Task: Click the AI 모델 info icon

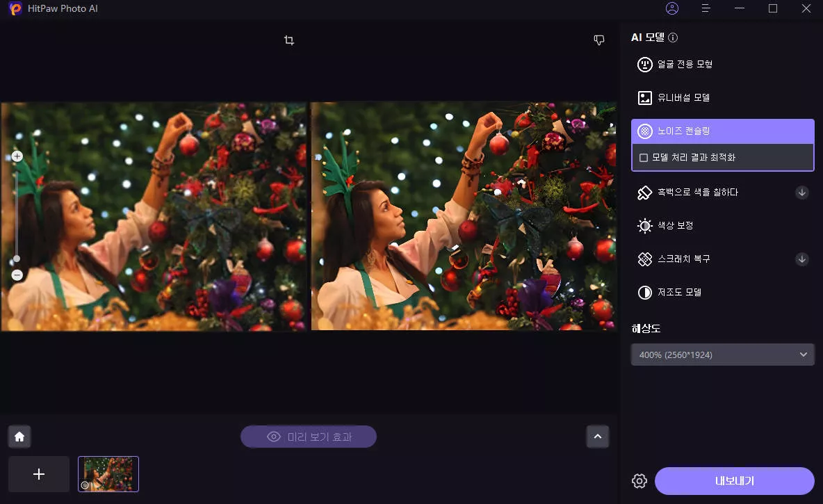Action: coord(673,38)
